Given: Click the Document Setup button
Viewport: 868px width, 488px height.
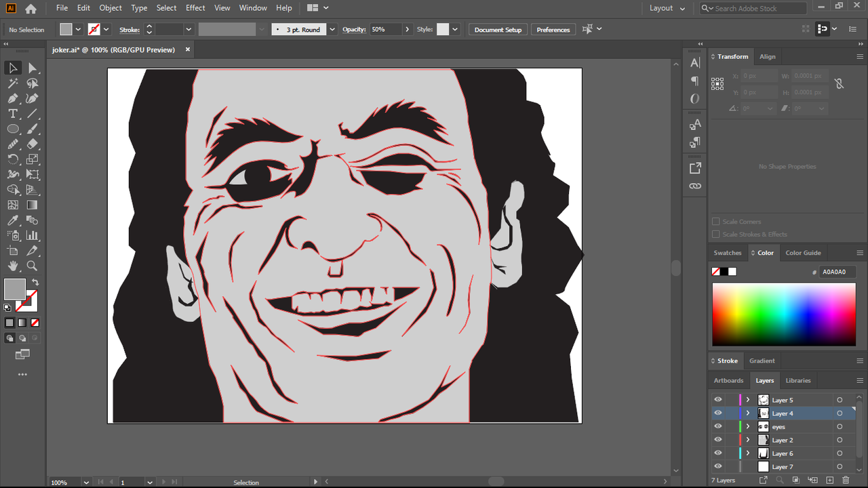Looking at the screenshot, I should (x=498, y=30).
